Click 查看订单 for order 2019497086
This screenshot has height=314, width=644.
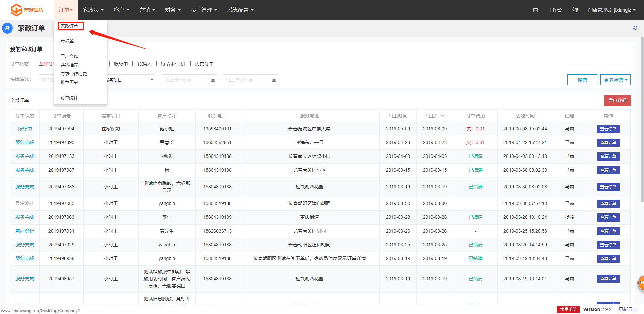(608, 187)
